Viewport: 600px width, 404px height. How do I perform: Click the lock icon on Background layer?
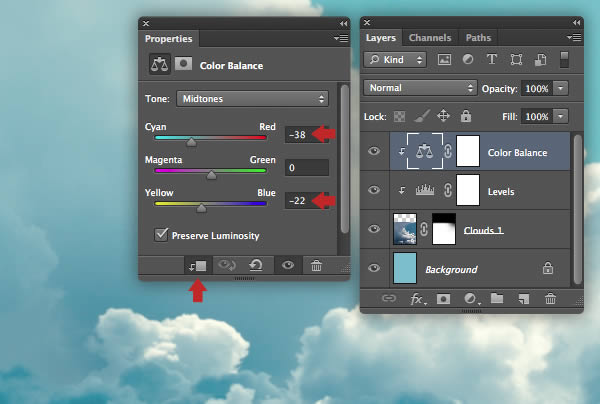548,268
